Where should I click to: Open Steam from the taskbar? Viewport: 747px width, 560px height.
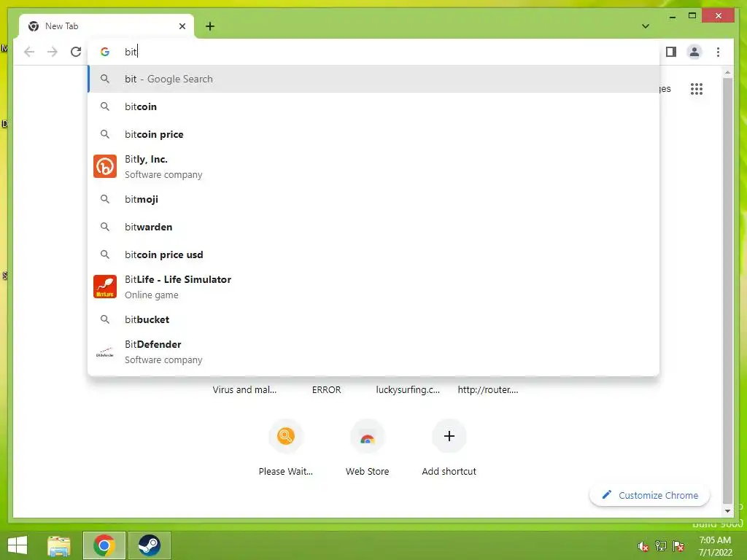149,545
